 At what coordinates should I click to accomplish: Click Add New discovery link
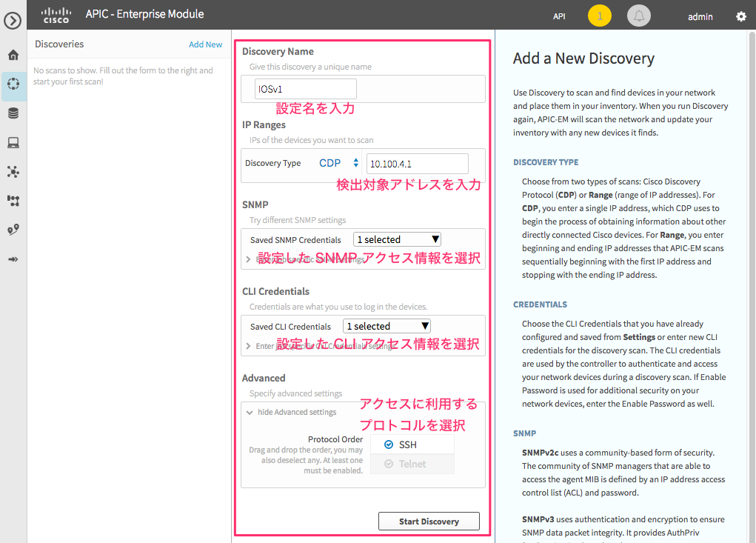pyautogui.click(x=205, y=44)
